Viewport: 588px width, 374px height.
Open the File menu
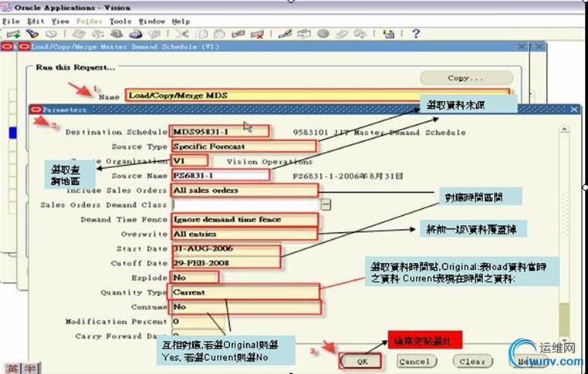coord(11,22)
